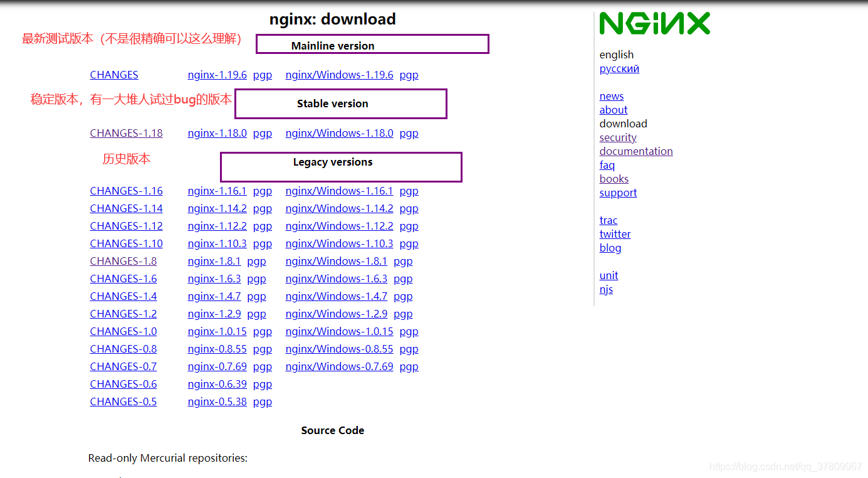Download nginx-0.7.69 source

(217, 366)
